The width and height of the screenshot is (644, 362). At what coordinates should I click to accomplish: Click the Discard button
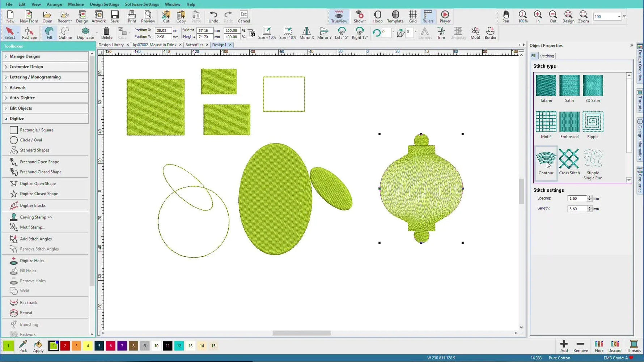[615, 346]
